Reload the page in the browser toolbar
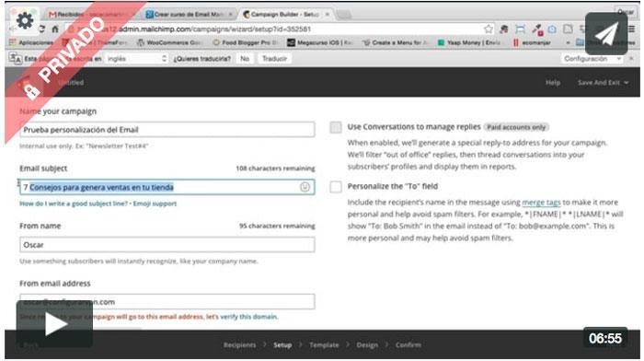This screenshot has width=644, height=361. pyautogui.click(x=41, y=29)
